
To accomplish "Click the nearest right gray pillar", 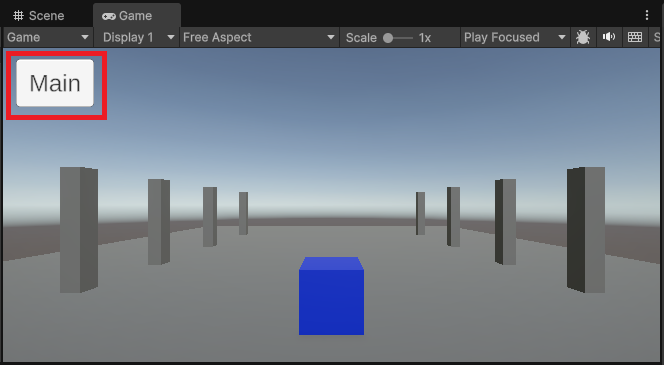I will 586,230.
